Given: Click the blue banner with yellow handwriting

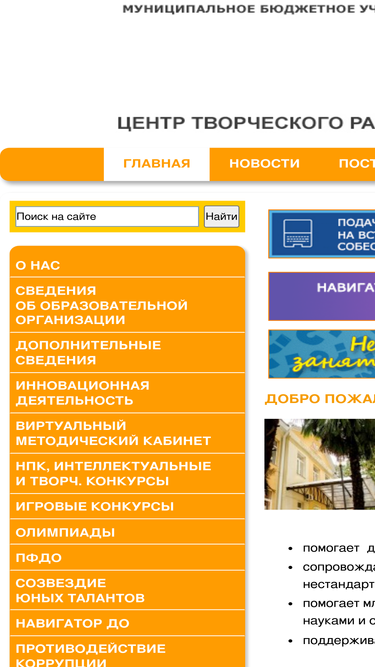Looking at the screenshot, I should [x=322, y=354].
